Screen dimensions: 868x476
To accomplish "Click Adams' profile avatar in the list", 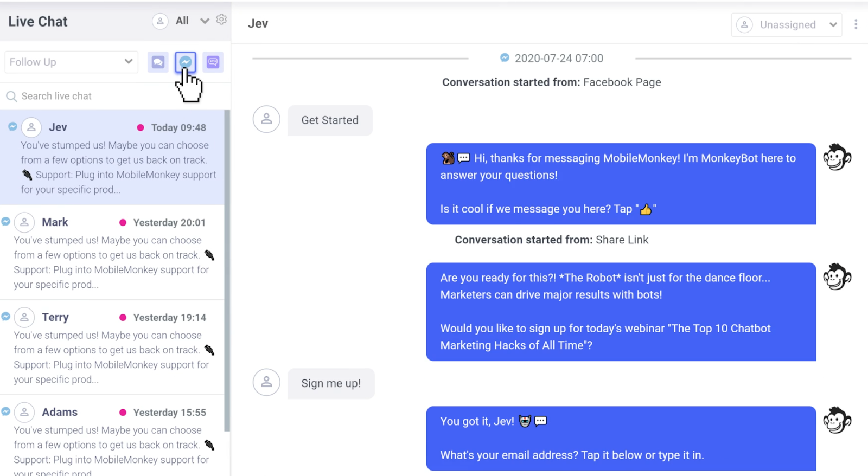I will pos(24,412).
